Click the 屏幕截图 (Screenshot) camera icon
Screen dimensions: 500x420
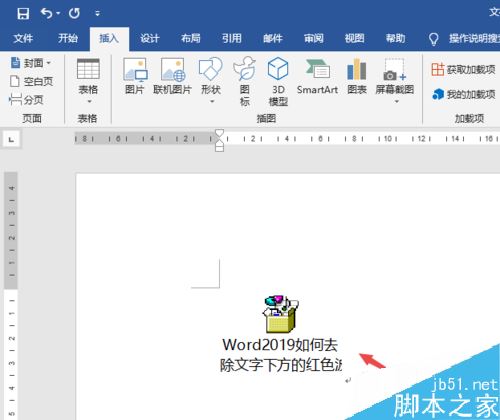(x=395, y=69)
